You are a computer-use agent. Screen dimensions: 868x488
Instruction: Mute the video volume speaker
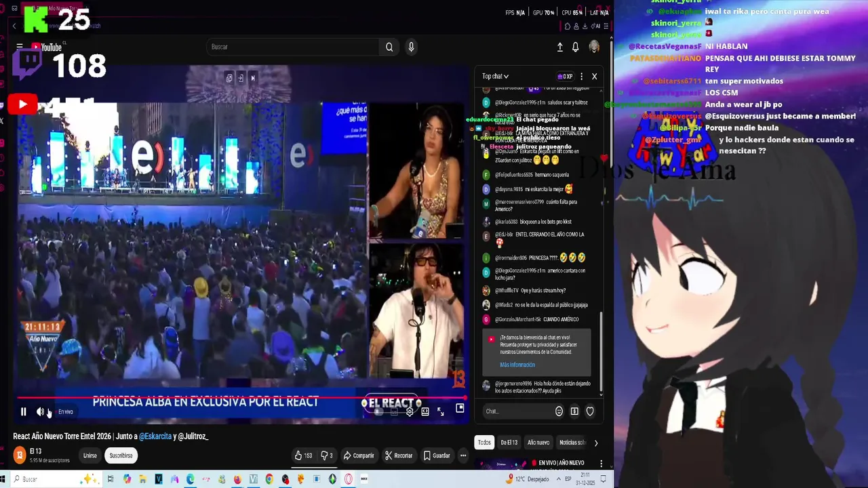40,411
